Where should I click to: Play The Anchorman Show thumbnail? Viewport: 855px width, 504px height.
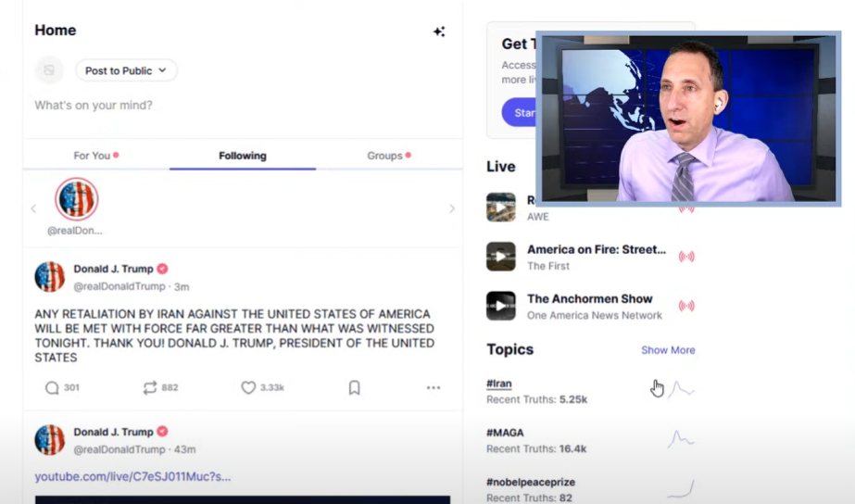click(x=500, y=306)
